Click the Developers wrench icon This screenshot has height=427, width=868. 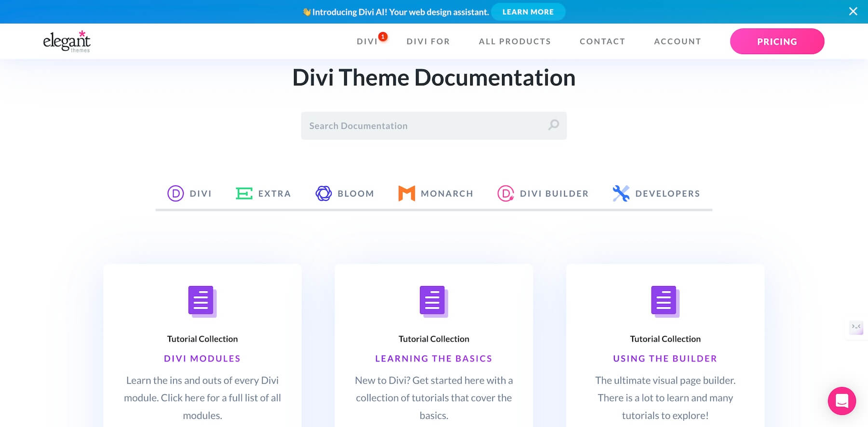(x=621, y=193)
